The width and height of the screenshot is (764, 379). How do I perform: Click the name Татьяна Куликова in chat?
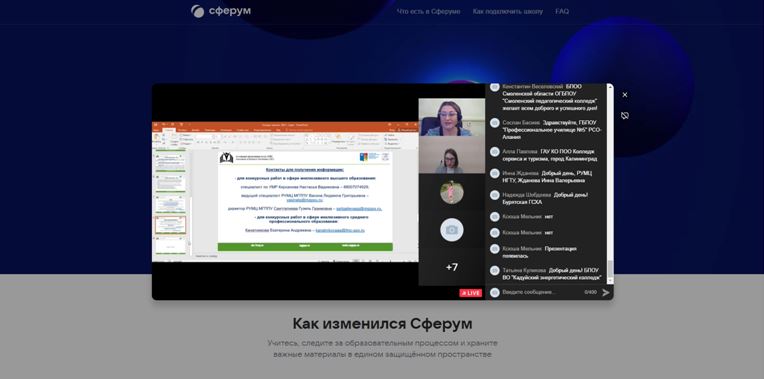coord(524,270)
